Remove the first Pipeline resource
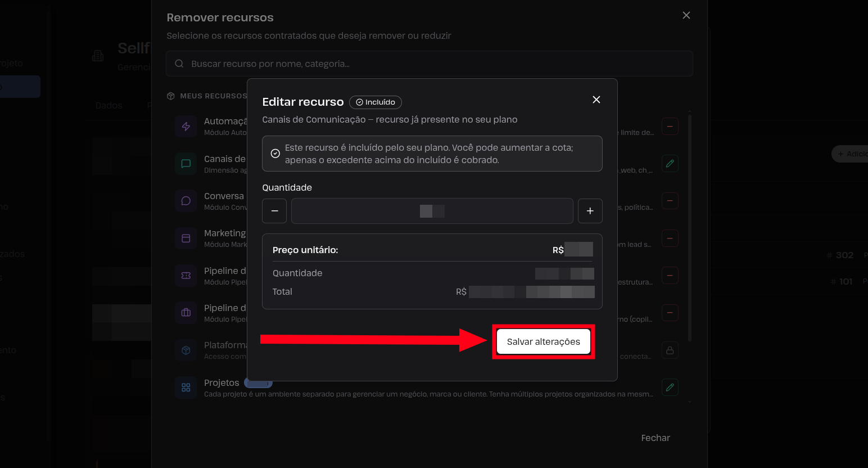 tap(670, 276)
